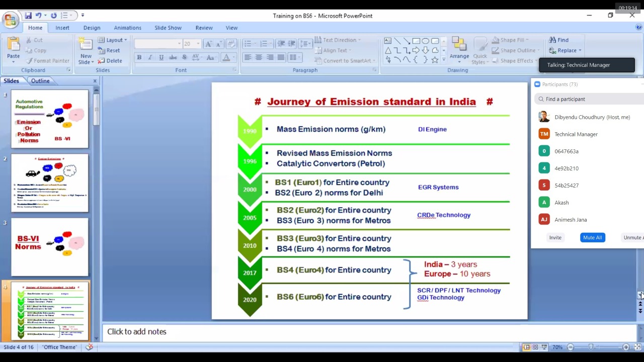Redo using the Quick Access toolbar

click(x=54, y=16)
